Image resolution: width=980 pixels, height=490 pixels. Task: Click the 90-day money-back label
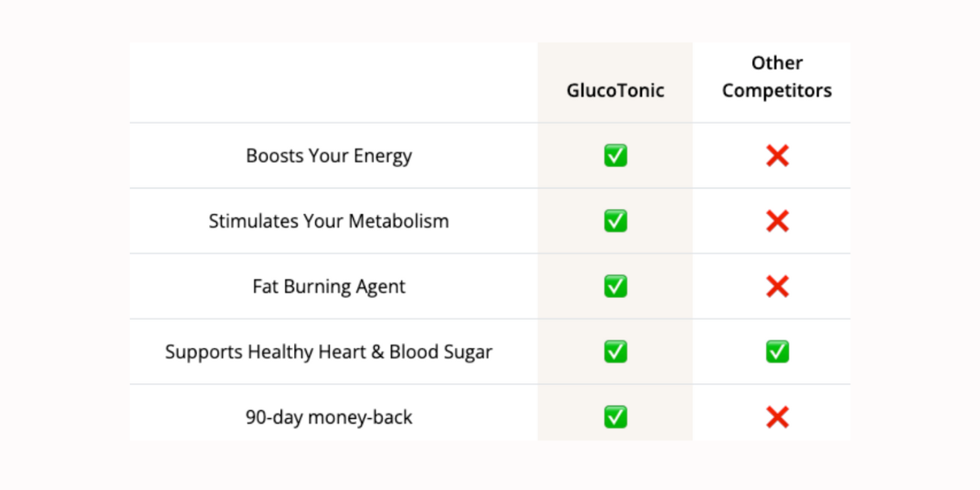pyautogui.click(x=329, y=417)
